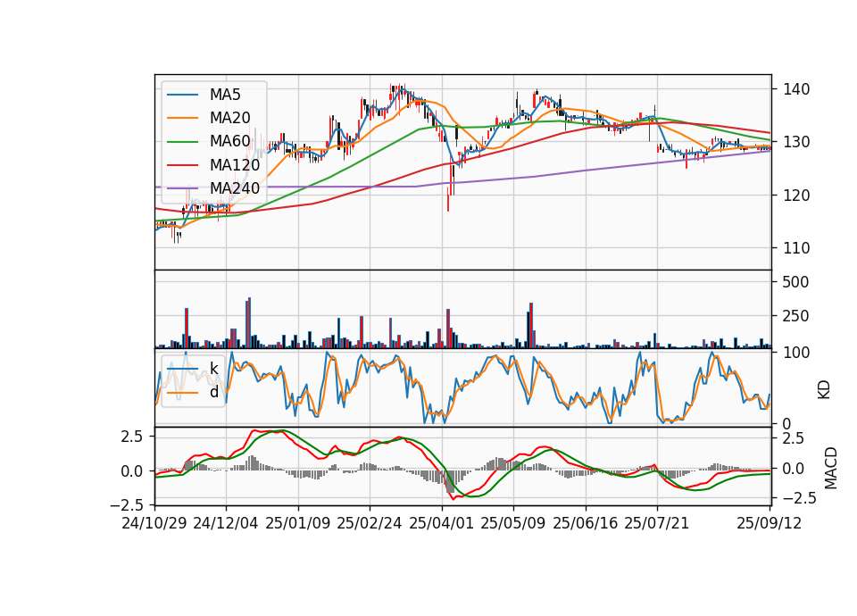The width and height of the screenshot is (857, 616).
Task: Click the 25/09/12 date axis label
Action: [x=769, y=523]
